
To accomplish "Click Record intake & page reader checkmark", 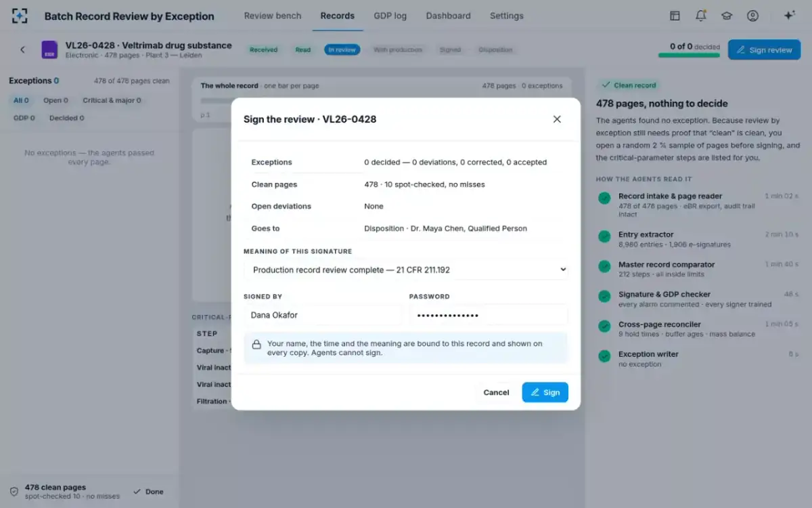I will pyautogui.click(x=604, y=198).
